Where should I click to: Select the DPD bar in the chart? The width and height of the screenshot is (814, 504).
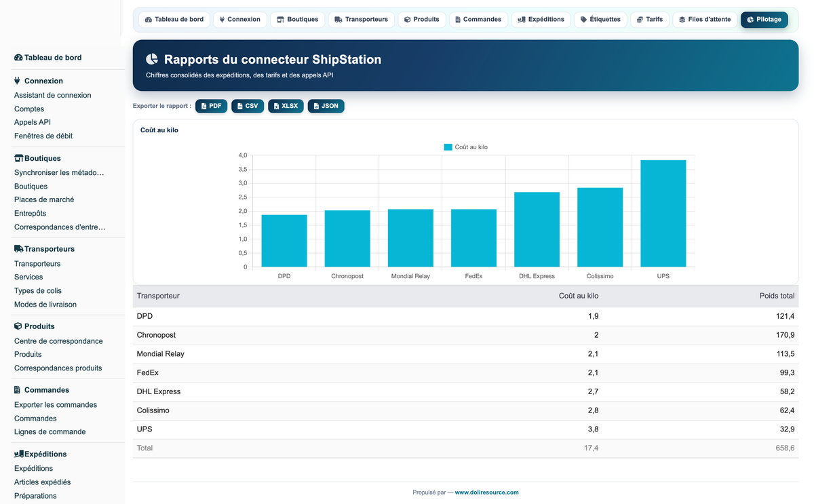click(x=284, y=241)
